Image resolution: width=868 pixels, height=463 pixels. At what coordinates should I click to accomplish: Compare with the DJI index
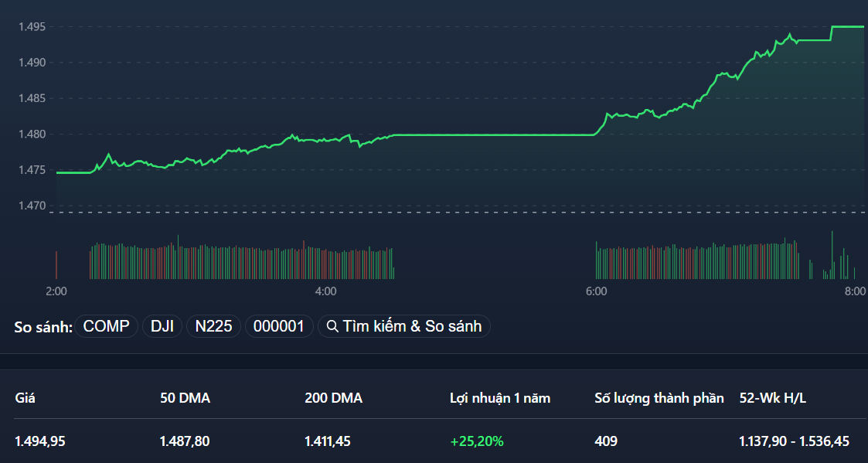(162, 326)
